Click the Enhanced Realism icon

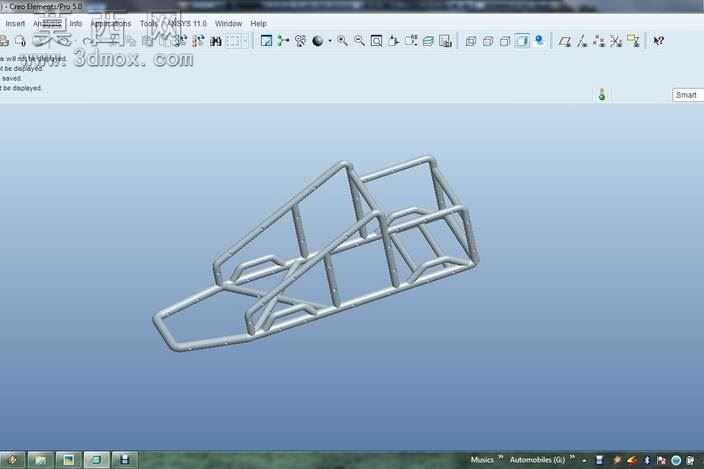tap(539, 41)
